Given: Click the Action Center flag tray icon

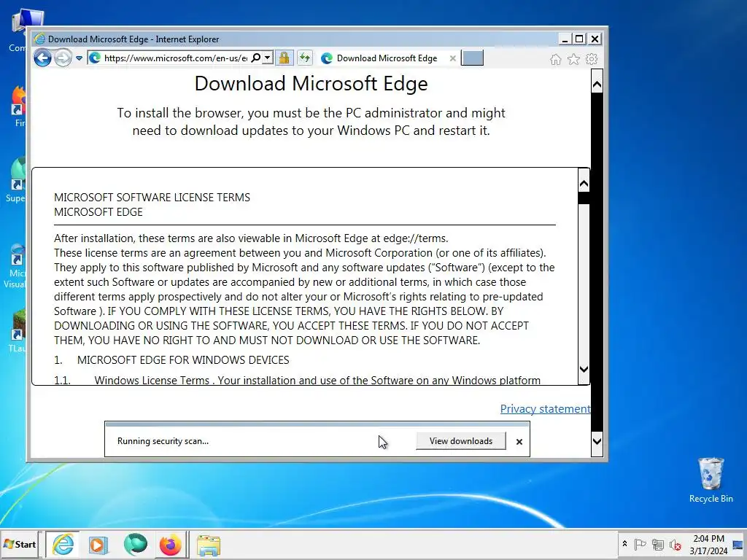Looking at the screenshot, I should [640, 544].
